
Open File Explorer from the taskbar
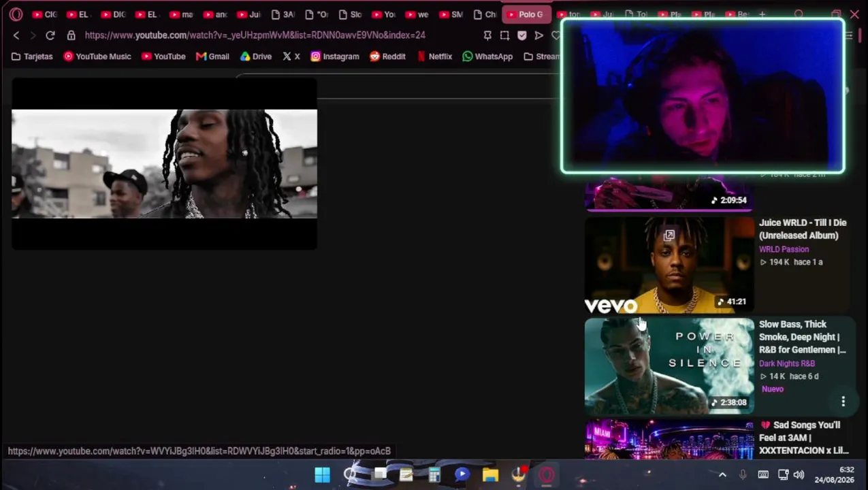pyautogui.click(x=490, y=474)
